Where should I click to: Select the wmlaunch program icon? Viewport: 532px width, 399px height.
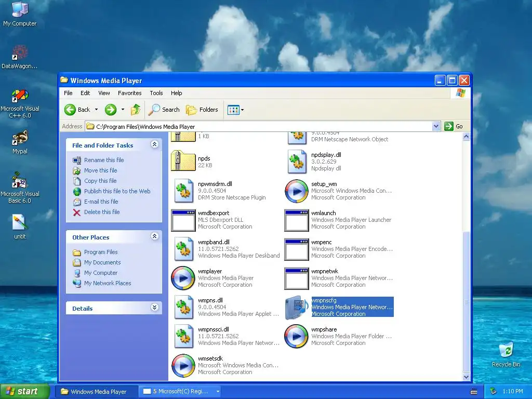pyautogui.click(x=297, y=220)
